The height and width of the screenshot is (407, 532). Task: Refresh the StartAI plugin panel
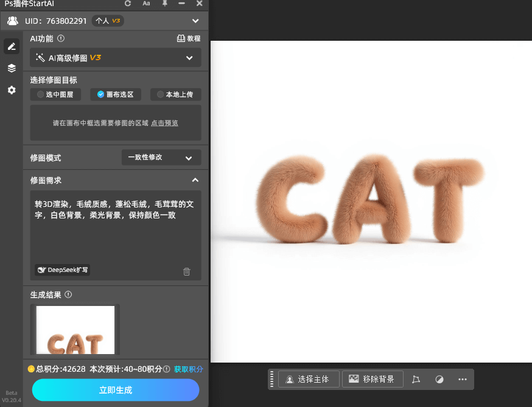pos(128,4)
